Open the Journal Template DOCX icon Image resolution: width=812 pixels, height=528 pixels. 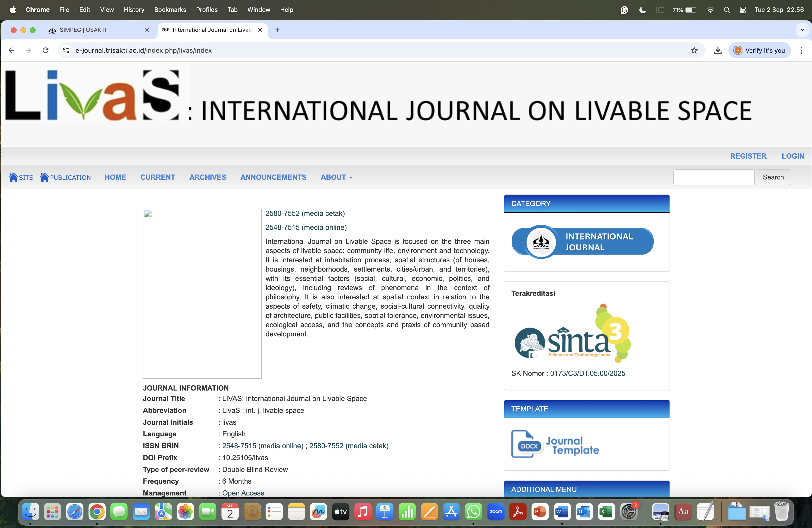(x=527, y=444)
